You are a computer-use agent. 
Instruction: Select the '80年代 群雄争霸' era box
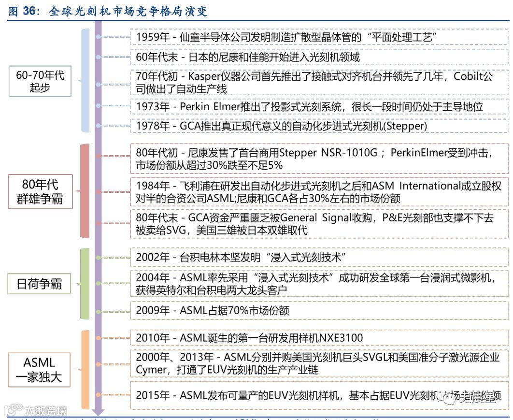click(x=40, y=191)
